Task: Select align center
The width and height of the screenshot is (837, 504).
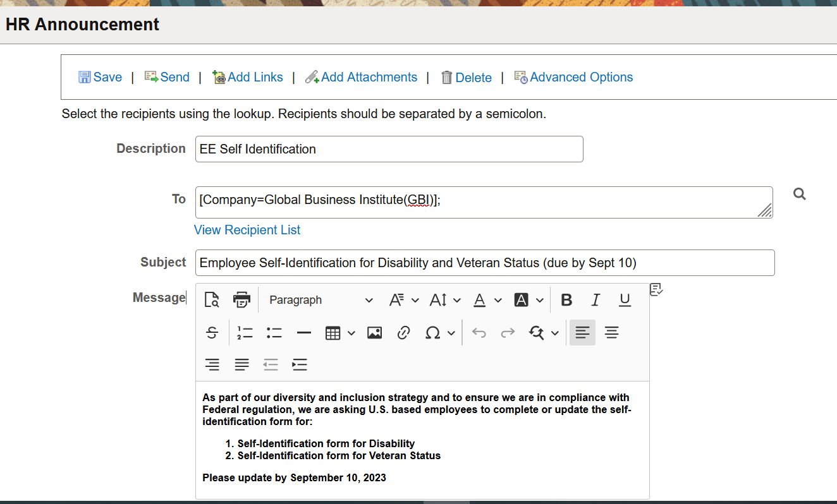Action: tap(611, 333)
